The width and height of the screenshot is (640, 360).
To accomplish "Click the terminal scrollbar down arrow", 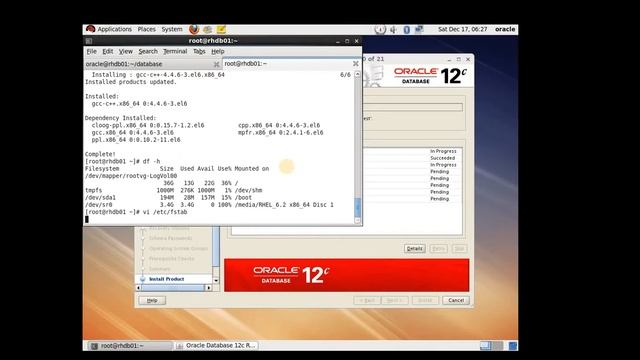I will [358, 220].
